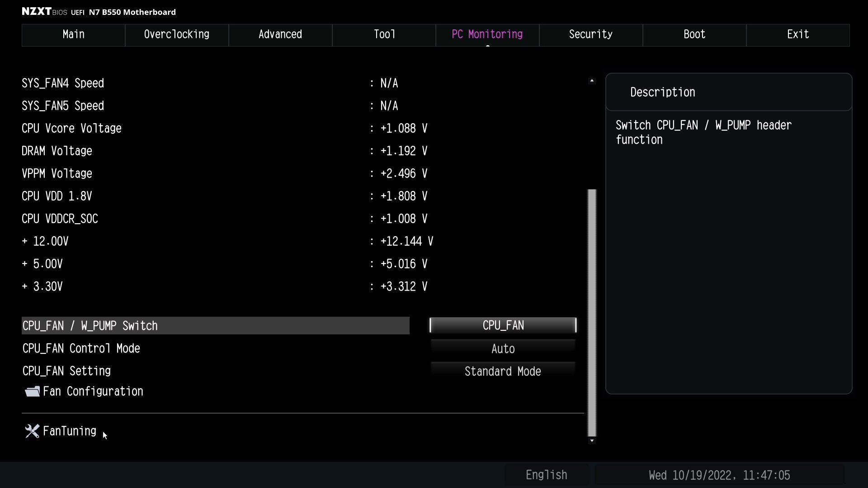Screen dimensions: 868x488
Task: Click the Switch CPU_FAN header function text
Action: coord(703,132)
